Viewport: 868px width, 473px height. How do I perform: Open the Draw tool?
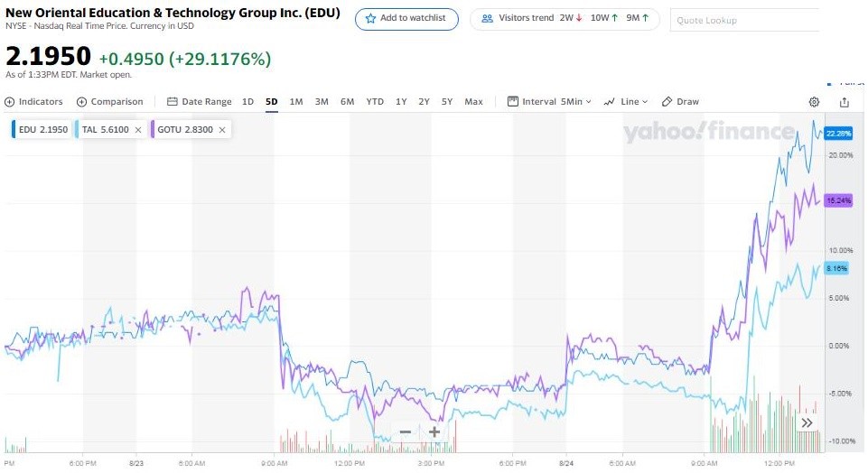pyautogui.click(x=681, y=102)
